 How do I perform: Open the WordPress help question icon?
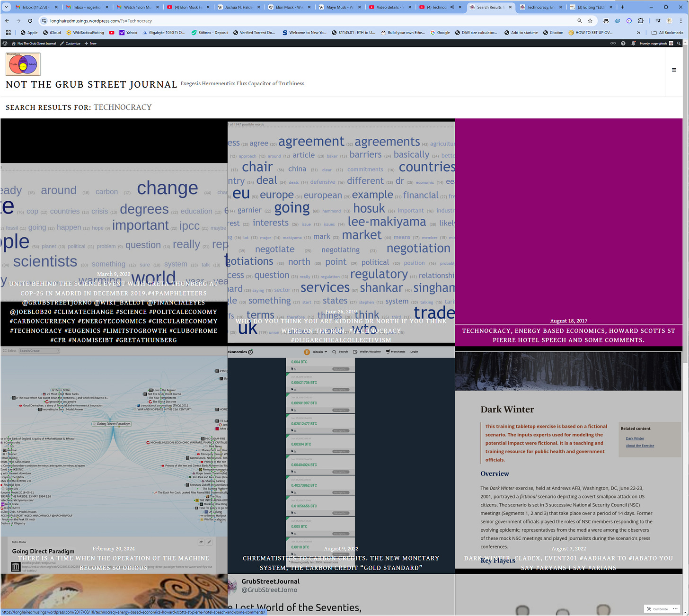[x=623, y=43]
